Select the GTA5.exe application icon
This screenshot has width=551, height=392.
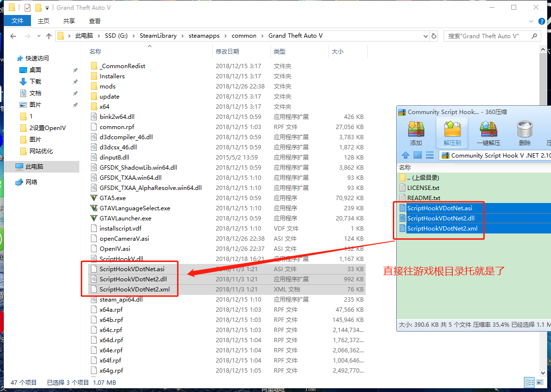coord(94,198)
